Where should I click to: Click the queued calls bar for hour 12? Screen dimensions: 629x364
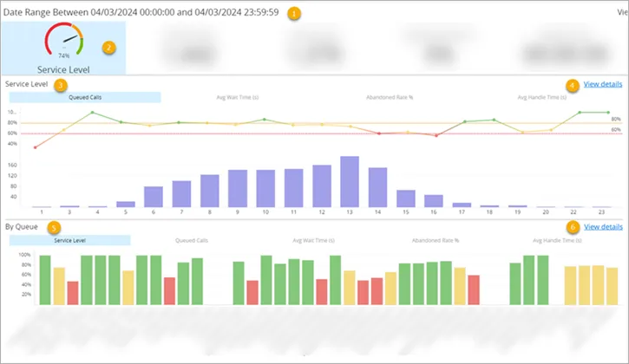tap(322, 186)
